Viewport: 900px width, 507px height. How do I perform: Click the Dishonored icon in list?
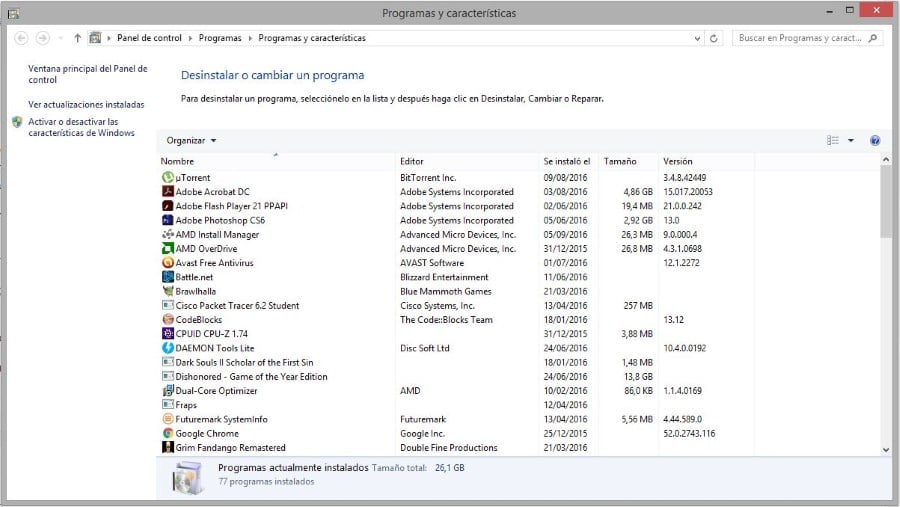pos(168,376)
